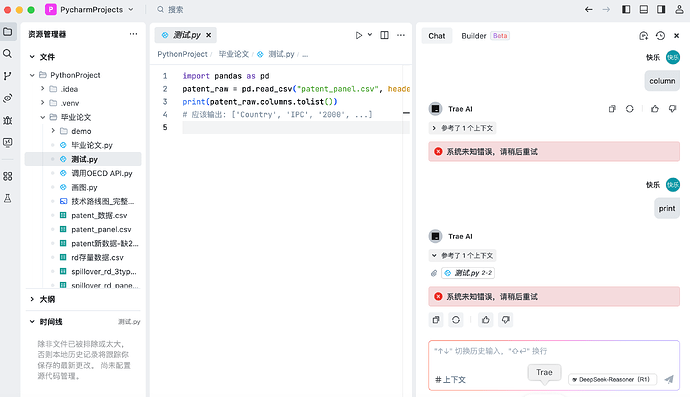Expand first 参考了 1 个上下文 context
Screen dimensions: 690x397
click(x=462, y=128)
